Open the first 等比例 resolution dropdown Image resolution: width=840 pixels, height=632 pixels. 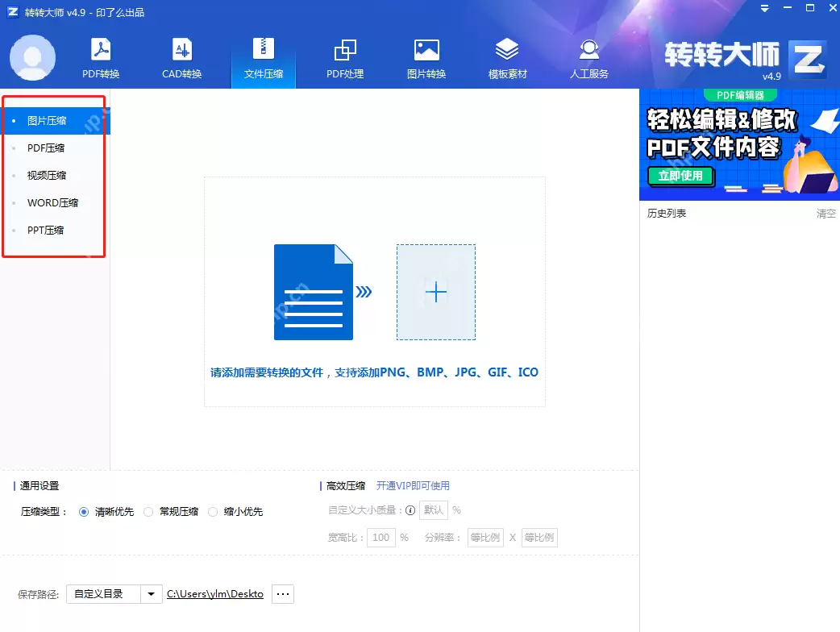tap(485, 537)
